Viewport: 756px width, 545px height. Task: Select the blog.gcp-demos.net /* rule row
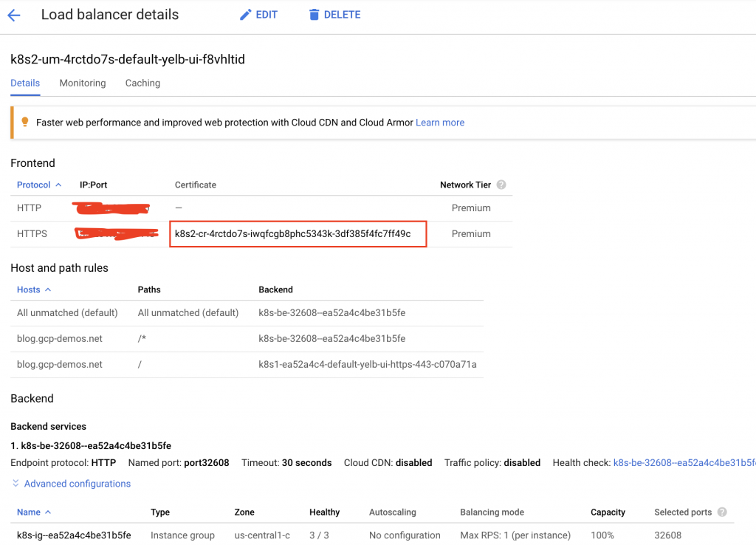[60, 338]
